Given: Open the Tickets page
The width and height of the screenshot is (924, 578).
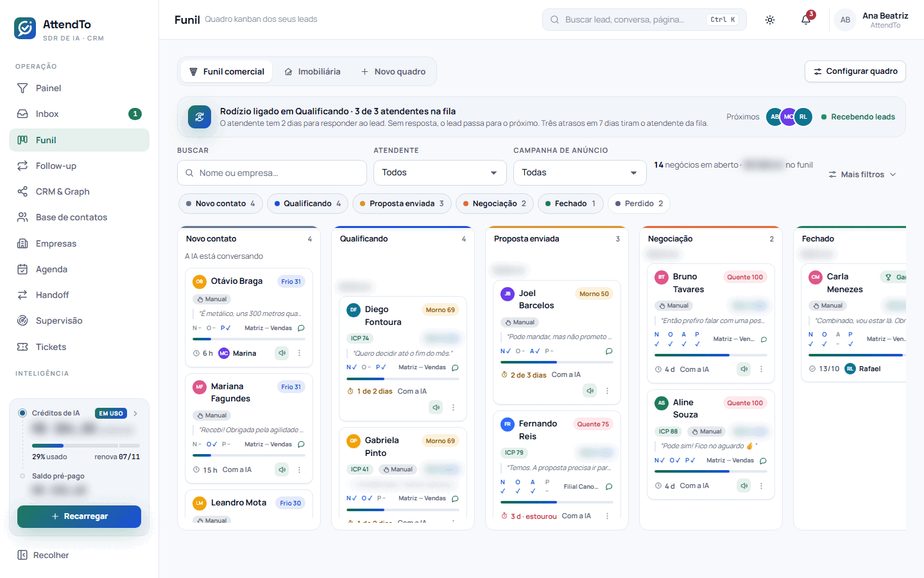Looking at the screenshot, I should (x=79, y=347).
